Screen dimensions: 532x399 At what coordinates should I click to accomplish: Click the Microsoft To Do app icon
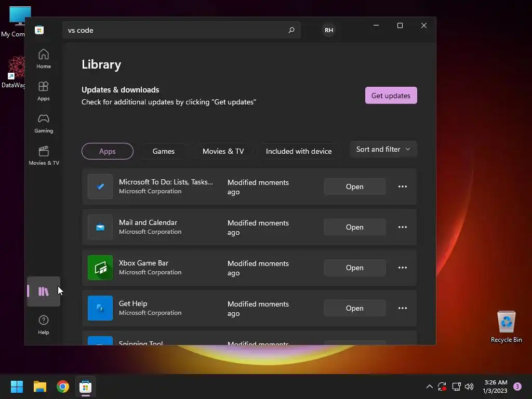point(100,187)
